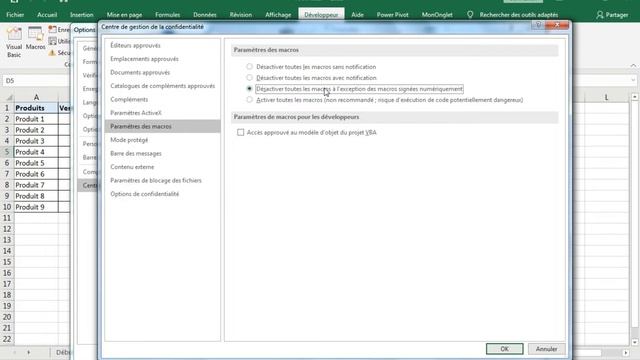
Task: Click column L header
Action: pos(606,97)
